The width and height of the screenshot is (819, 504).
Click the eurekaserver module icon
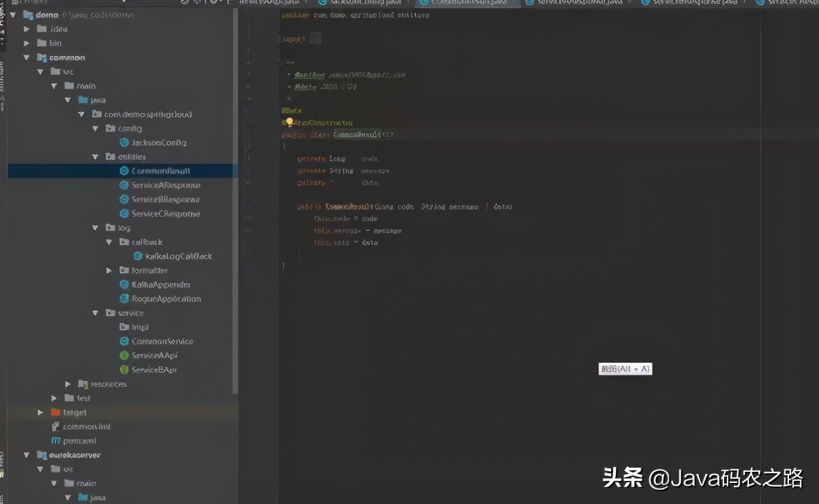pyautogui.click(x=42, y=455)
